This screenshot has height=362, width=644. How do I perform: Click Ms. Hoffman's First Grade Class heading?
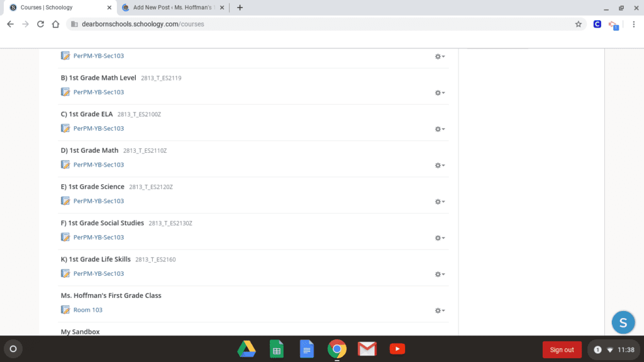tap(111, 295)
